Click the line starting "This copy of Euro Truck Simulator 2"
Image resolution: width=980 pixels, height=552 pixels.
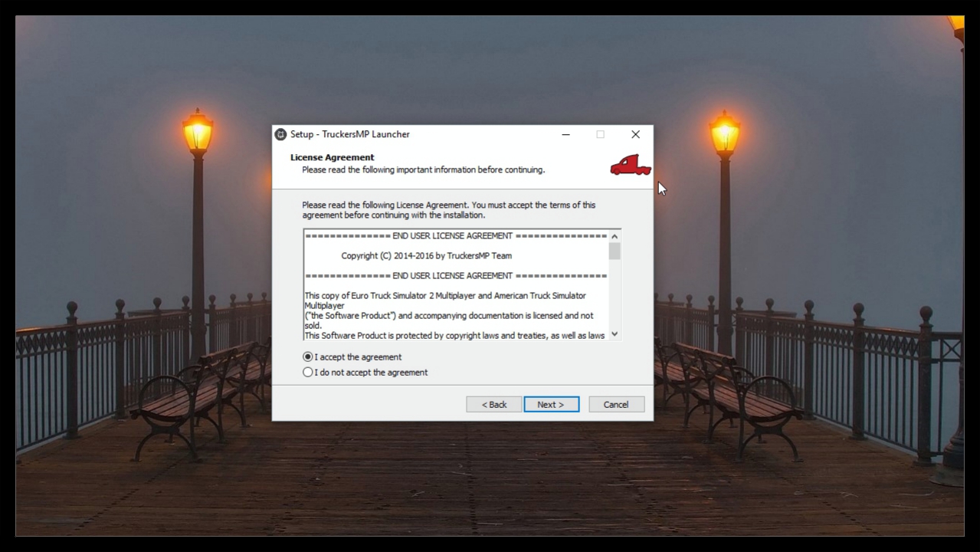pos(445,296)
